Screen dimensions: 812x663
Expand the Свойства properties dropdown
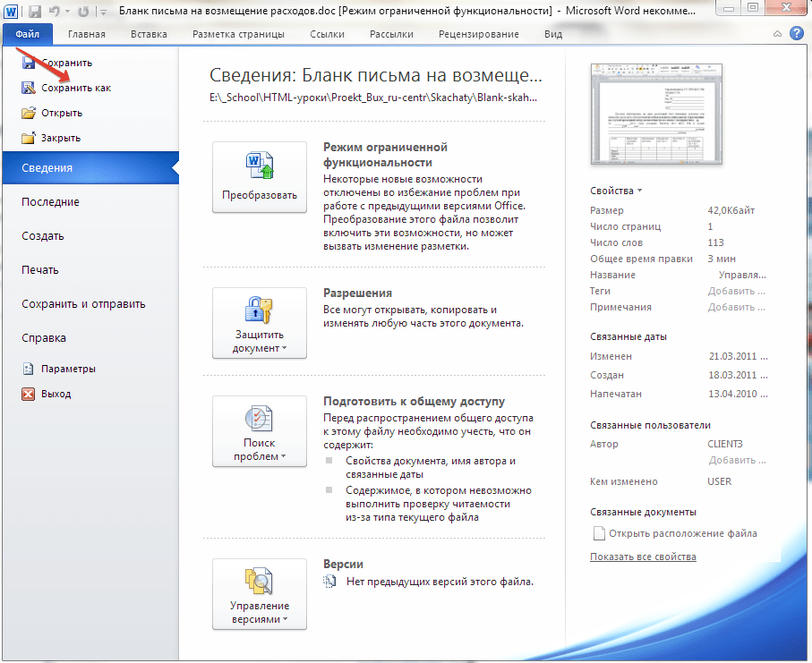tap(616, 191)
